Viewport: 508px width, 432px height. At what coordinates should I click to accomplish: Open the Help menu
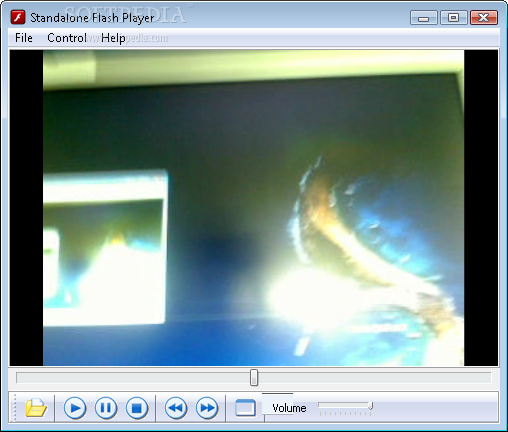pos(113,38)
